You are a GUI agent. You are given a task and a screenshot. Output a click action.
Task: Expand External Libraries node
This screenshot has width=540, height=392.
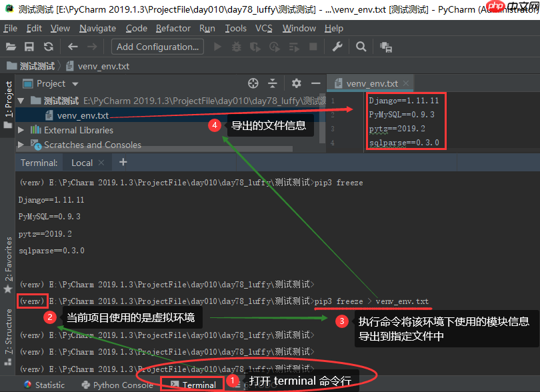[21, 130]
